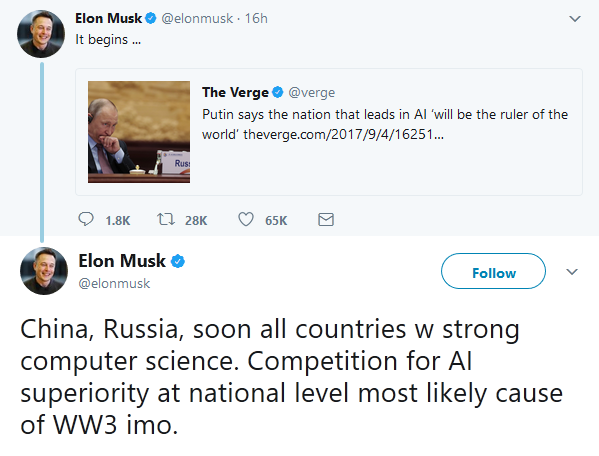
Task: Click the reply speech bubble icon
Action: [x=86, y=219]
